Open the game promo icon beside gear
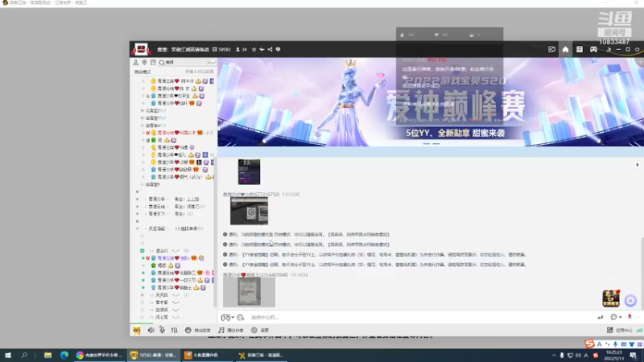Viewport: 644px width, 362px height. coord(611,298)
